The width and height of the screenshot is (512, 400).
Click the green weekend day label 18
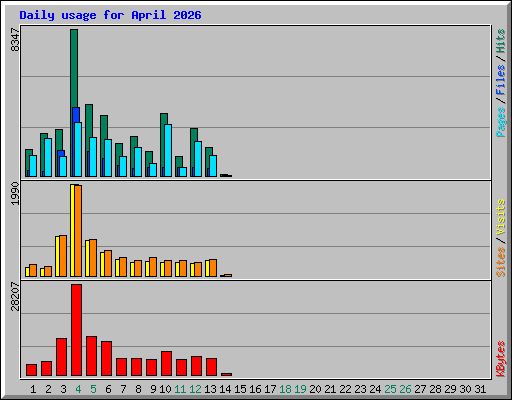[285, 389]
